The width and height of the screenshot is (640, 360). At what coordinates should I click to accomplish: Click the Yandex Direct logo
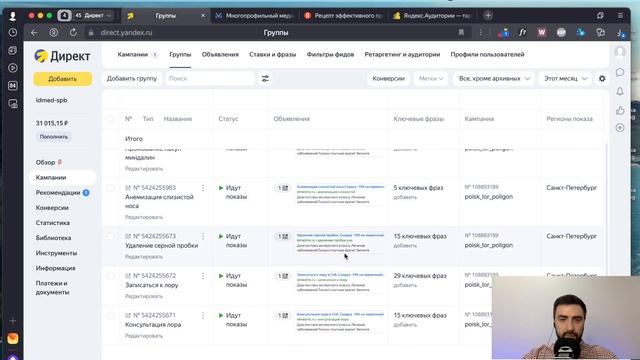(62, 56)
